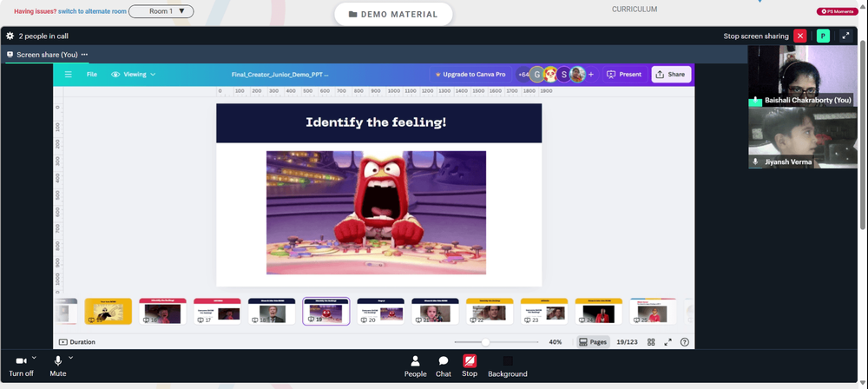Open the Canva File menu

pos(92,75)
